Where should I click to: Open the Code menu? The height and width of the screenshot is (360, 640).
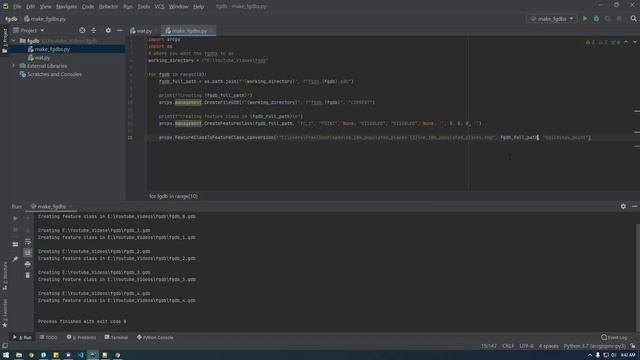point(88,7)
